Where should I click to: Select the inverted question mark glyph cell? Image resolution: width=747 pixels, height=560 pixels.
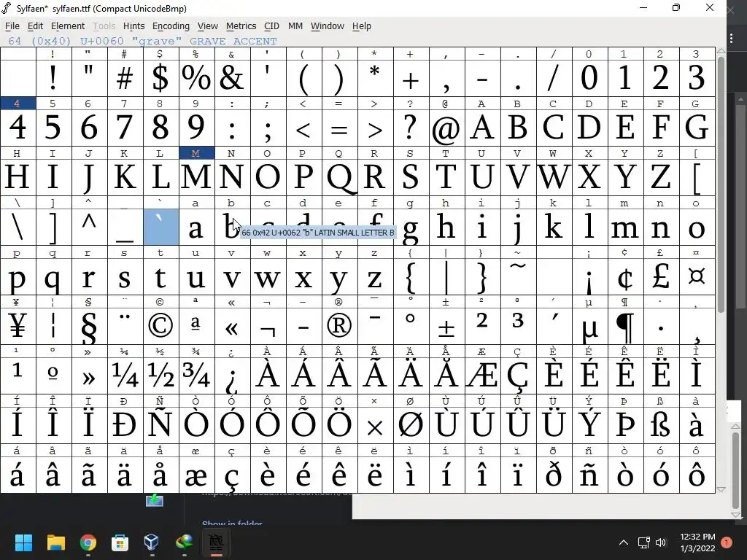tap(233, 376)
